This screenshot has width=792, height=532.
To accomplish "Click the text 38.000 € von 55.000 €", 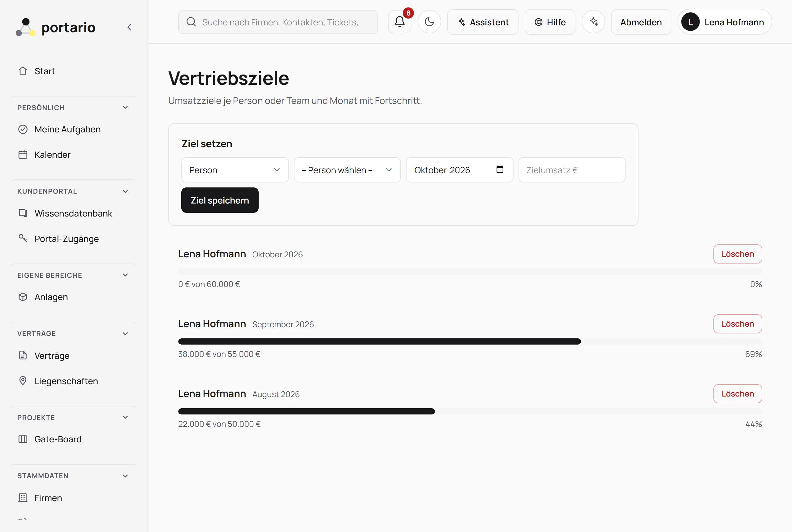I will [219, 354].
